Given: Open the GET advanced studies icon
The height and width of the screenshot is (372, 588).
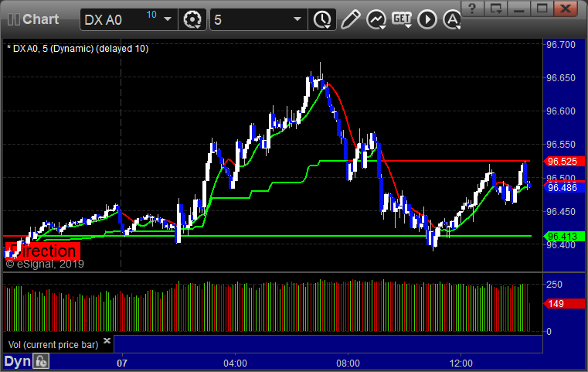Looking at the screenshot, I should [x=402, y=19].
